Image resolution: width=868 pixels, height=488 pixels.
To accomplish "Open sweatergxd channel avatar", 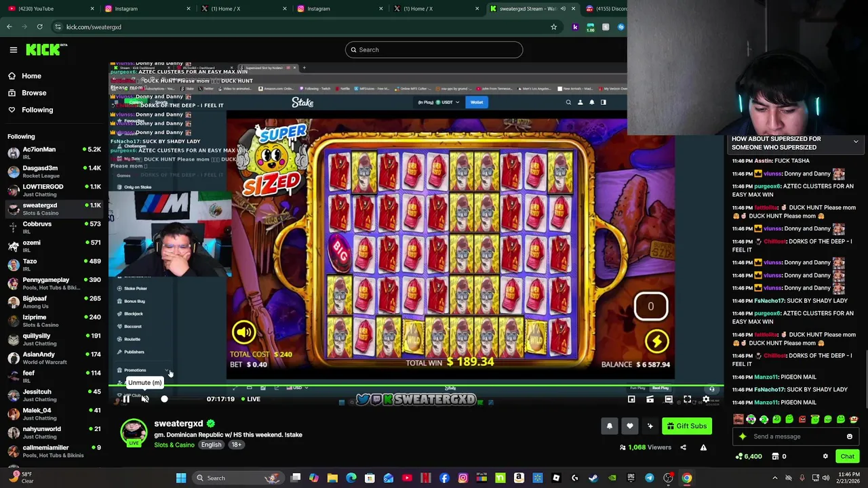I will pos(134,432).
